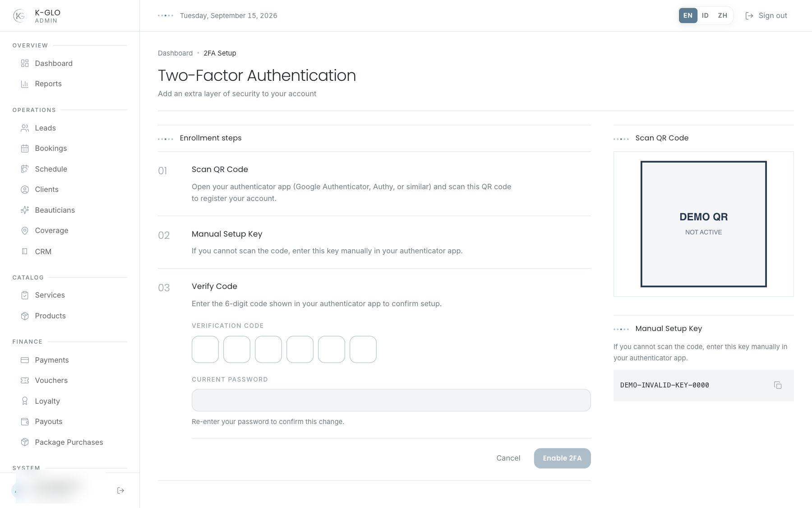This screenshot has width=812, height=508.
Task: Open Vouchers menu label
Action: pos(51,381)
